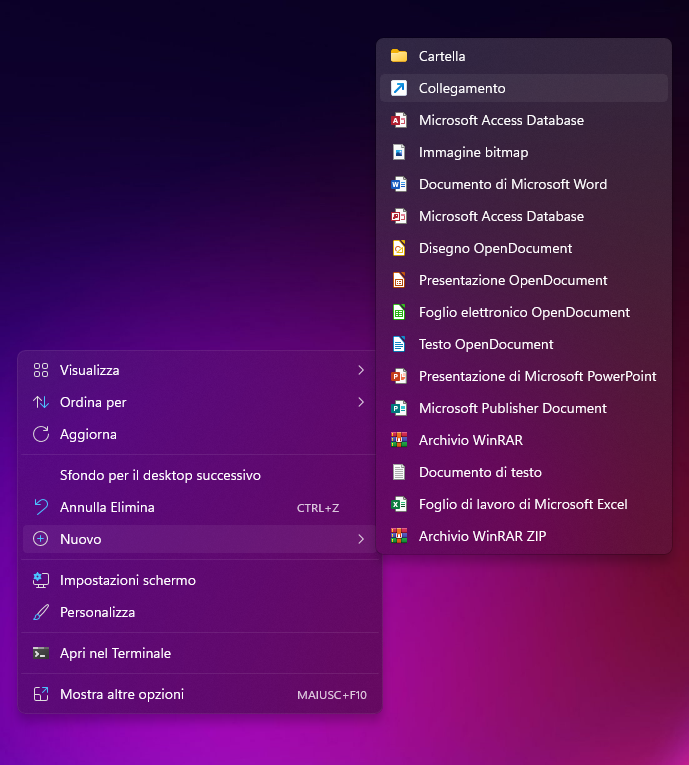Click the Microsoft Word document icon
689x765 pixels.
399,184
